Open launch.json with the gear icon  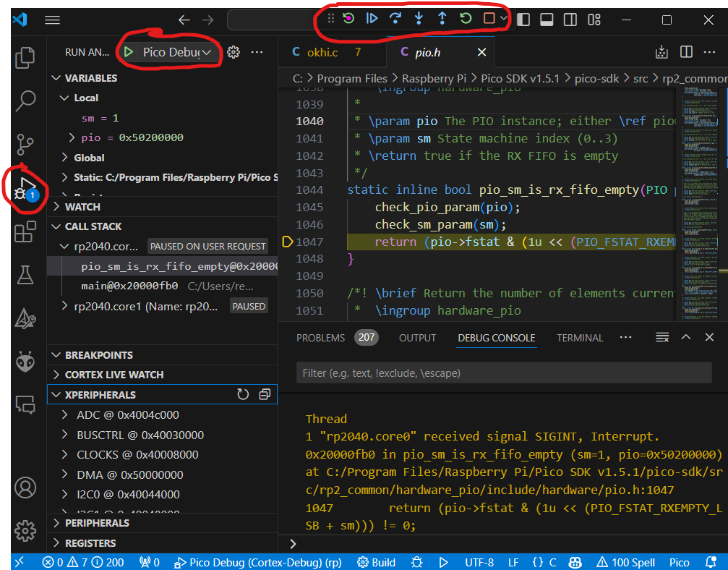pyautogui.click(x=234, y=52)
